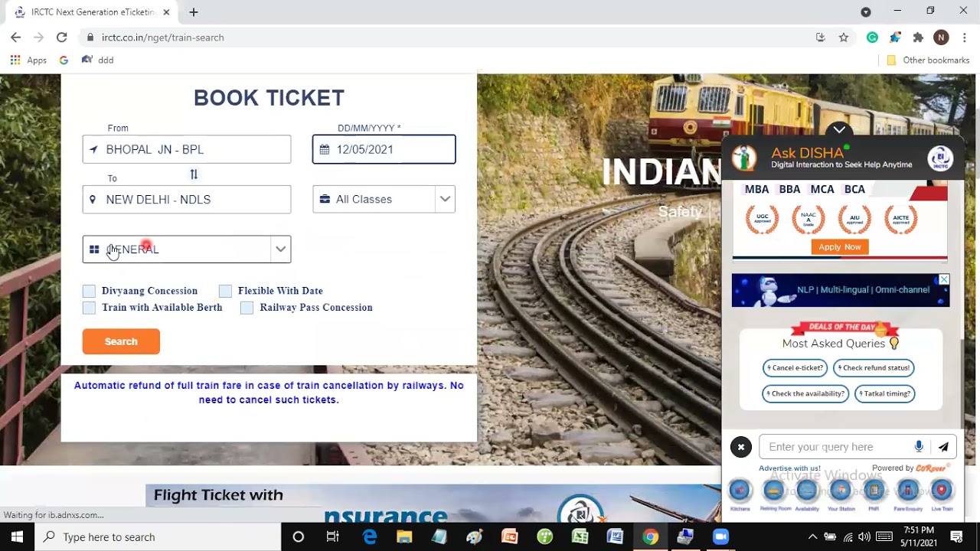Close the Ask DISHA chatbot with X circle
The width and height of the screenshot is (980, 551).
click(x=740, y=447)
